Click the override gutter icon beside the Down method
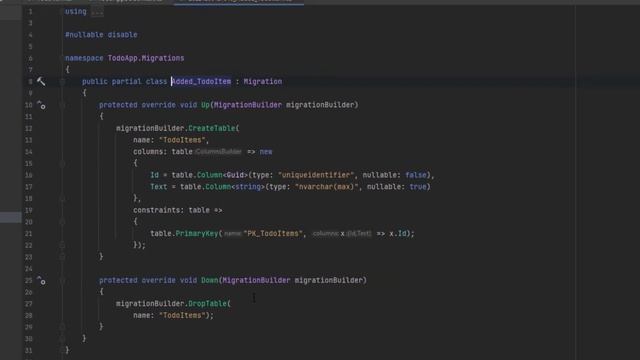Viewport: 640px width, 360px height. pos(41,280)
